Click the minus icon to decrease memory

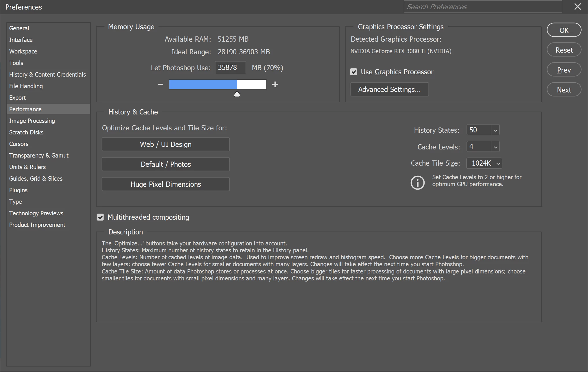(161, 84)
